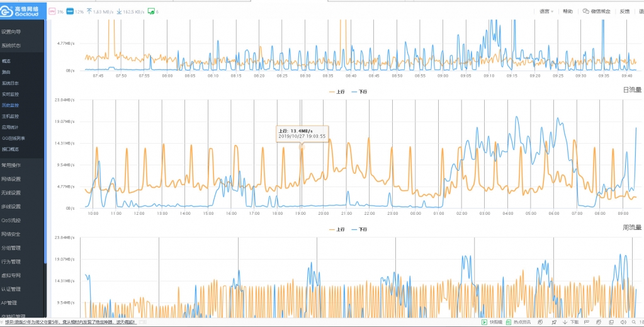Open the news headline link in status bar
Screen dimensions: 644x327
tap(71, 322)
